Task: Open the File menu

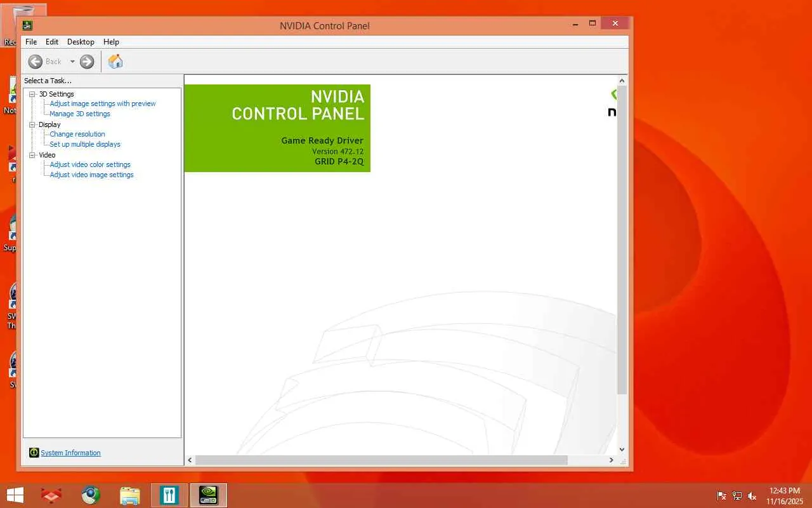Action: (31, 42)
